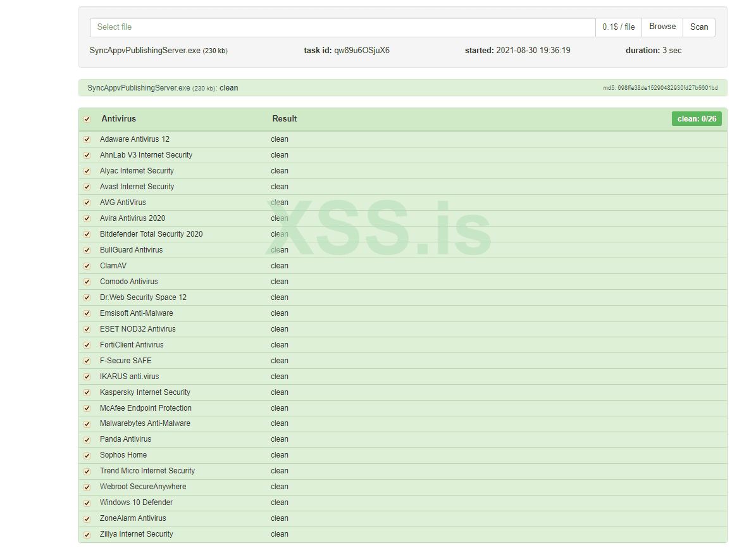Screen dimensions: 756x555
Task: Disable Kaspersky Internet Security checkbox
Action: click(x=87, y=392)
